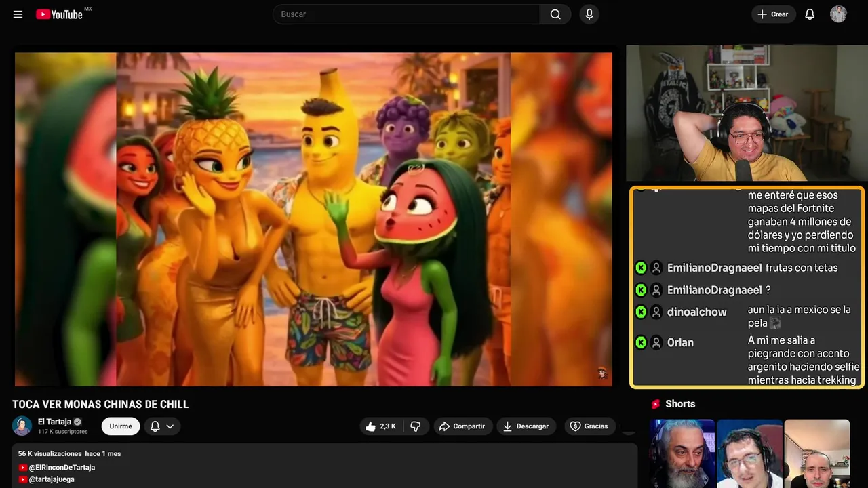Open El Tartaja channel avatar
Screen dimensions: 868x488
[x=22, y=426]
